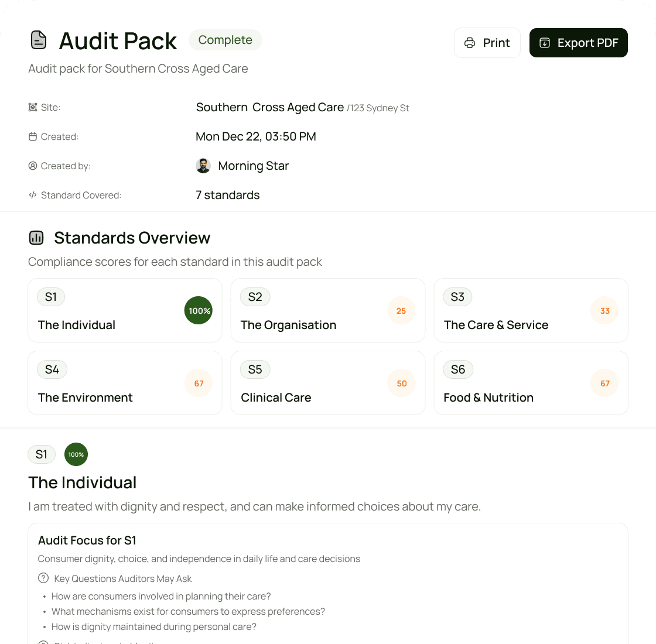The width and height of the screenshot is (656, 644).
Task: Click the download icon inside Export PDF button
Action: pos(545,43)
